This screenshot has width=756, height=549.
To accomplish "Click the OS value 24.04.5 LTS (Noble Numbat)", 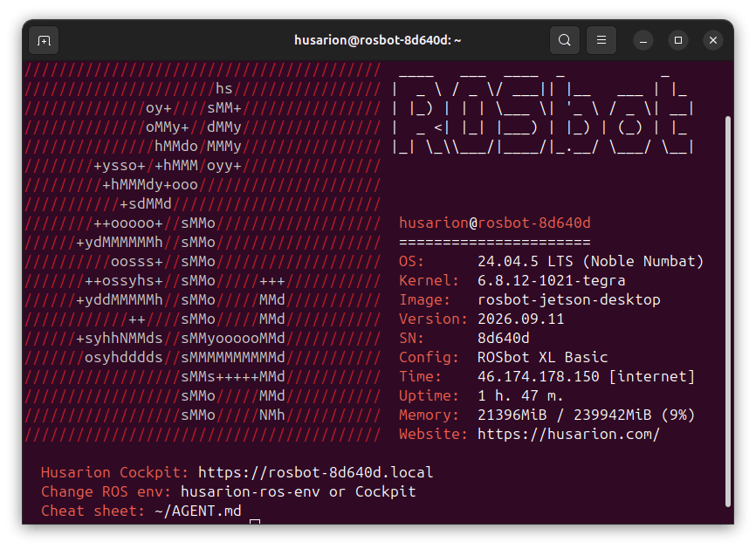I will pyautogui.click(x=591, y=261).
